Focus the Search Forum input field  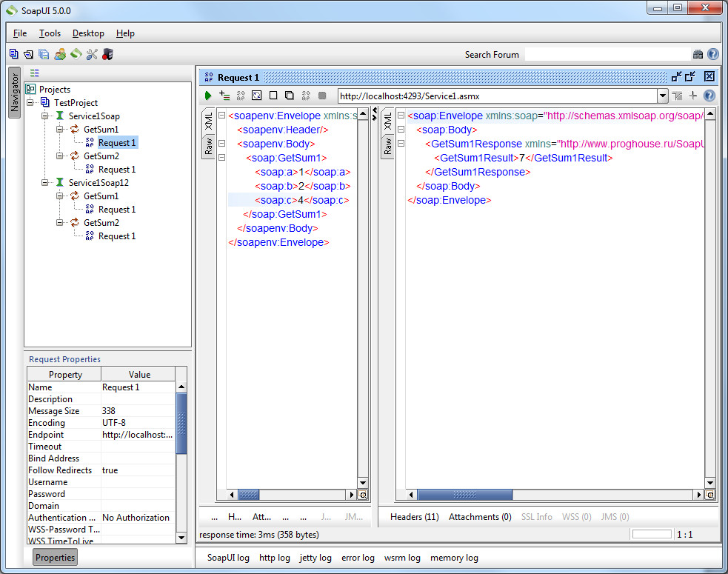608,54
